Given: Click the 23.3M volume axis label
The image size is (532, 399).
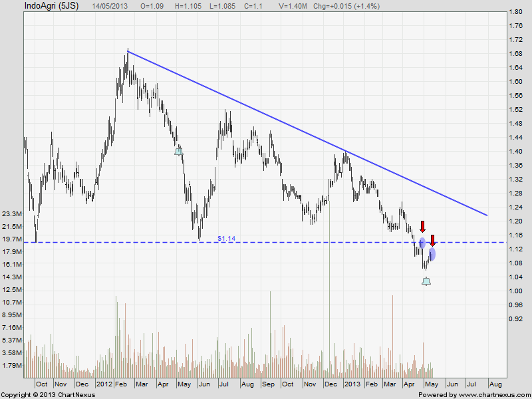Looking at the screenshot, I should (13, 214).
